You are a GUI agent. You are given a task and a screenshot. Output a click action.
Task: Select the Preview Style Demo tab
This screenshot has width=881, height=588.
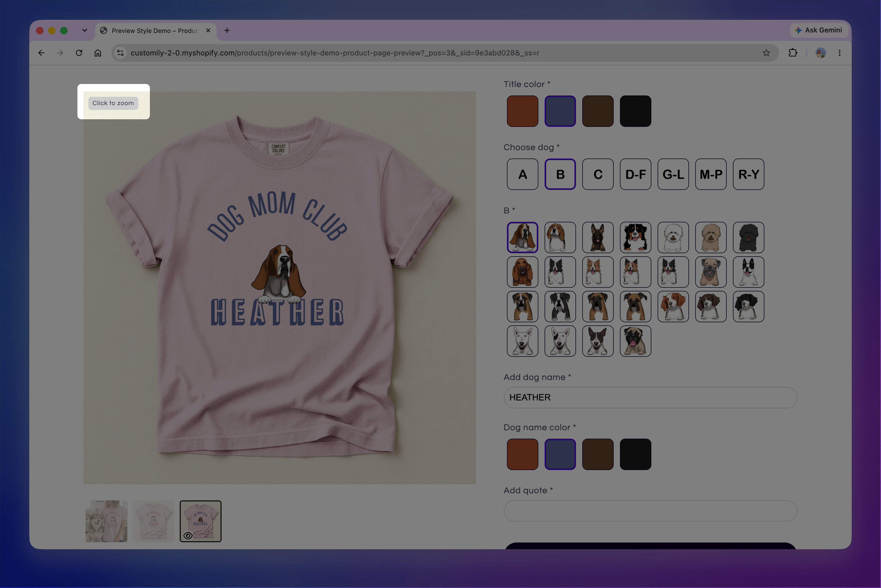[x=156, y=31]
